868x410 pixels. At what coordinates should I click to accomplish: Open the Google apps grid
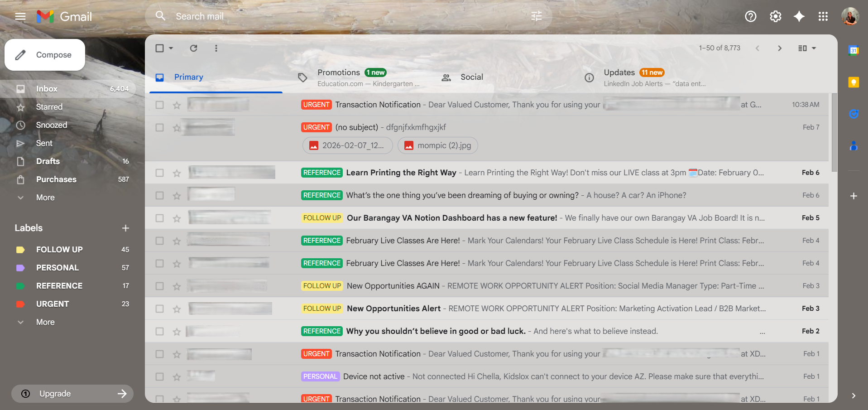click(823, 17)
